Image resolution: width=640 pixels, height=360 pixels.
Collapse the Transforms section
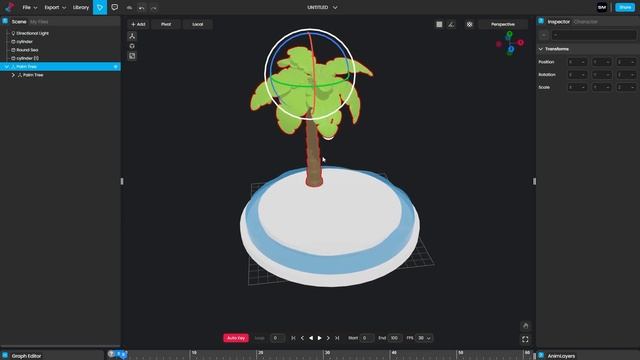[541, 49]
